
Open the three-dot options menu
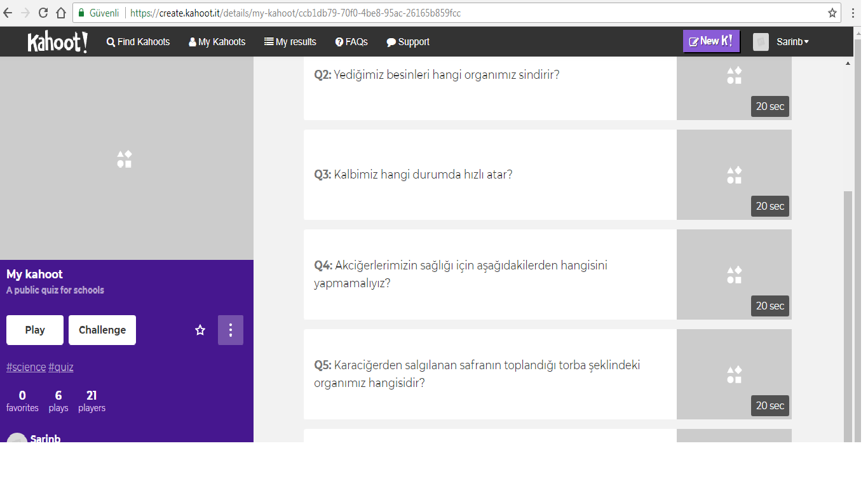pyautogui.click(x=230, y=330)
